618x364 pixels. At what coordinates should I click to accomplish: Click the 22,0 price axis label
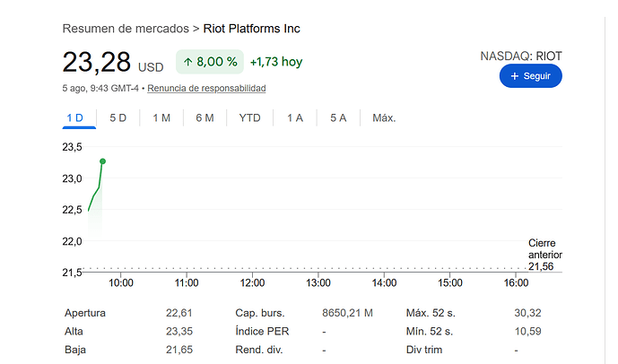72,241
